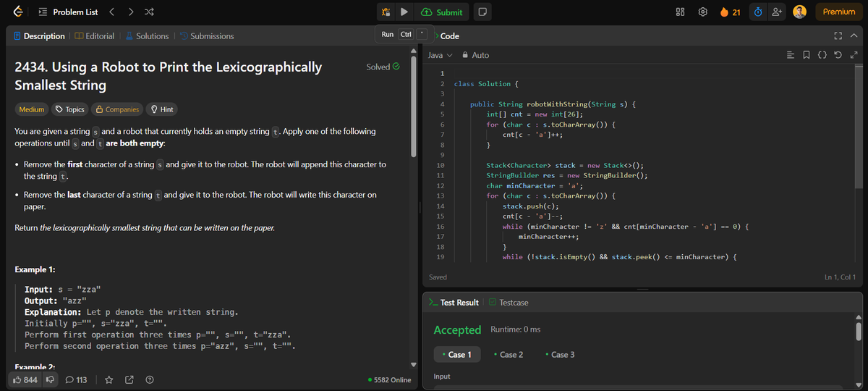
Task: Click code line 10 Stack declaration
Action: [x=565, y=166]
